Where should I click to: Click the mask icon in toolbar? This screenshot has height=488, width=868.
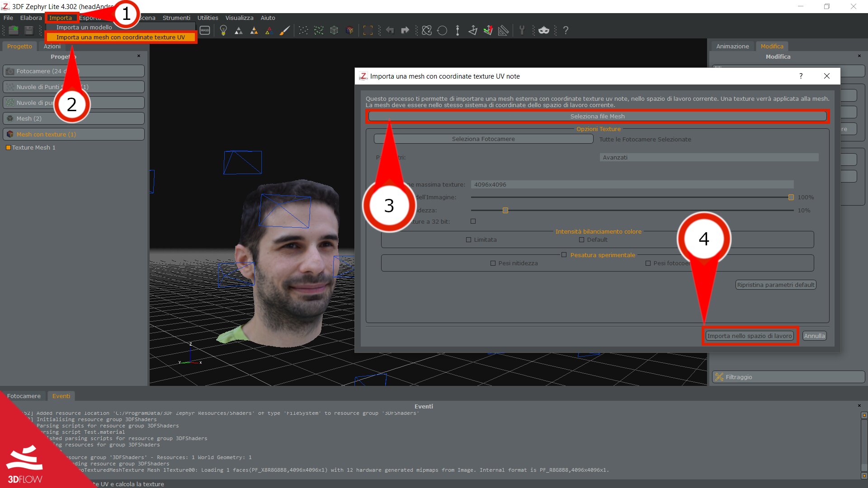click(x=544, y=30)
